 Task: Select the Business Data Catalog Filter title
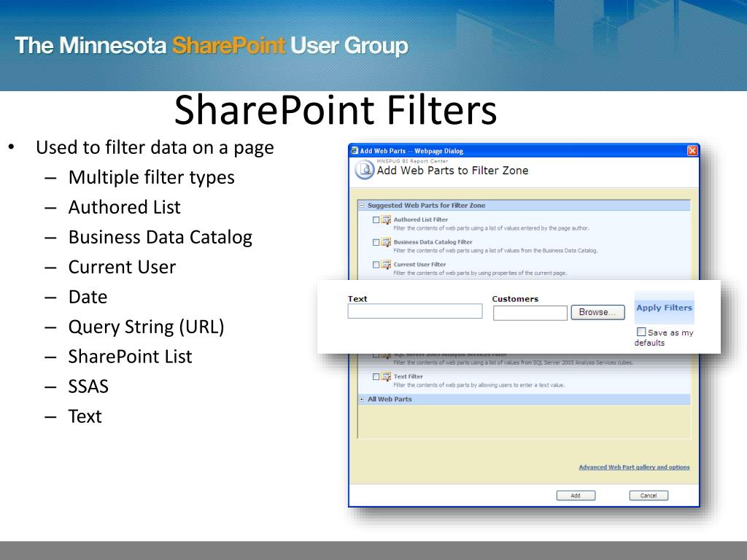(x=433, y=242)
